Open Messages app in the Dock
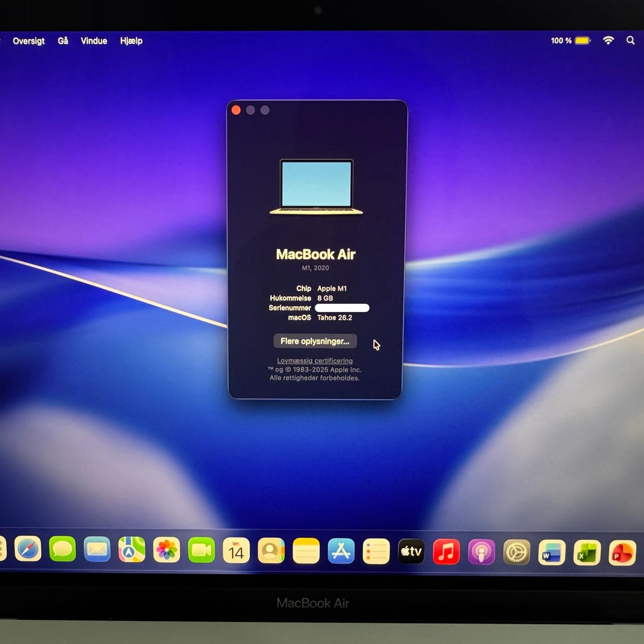Image resolution: width=644 pixels, height=644 pixels. coord(62,549)
